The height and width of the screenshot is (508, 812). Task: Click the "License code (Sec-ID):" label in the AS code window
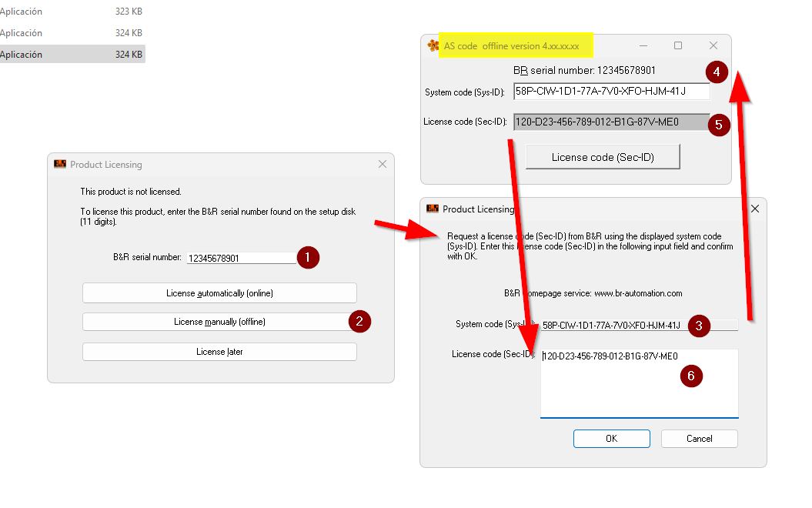click(x=465, y=122)
